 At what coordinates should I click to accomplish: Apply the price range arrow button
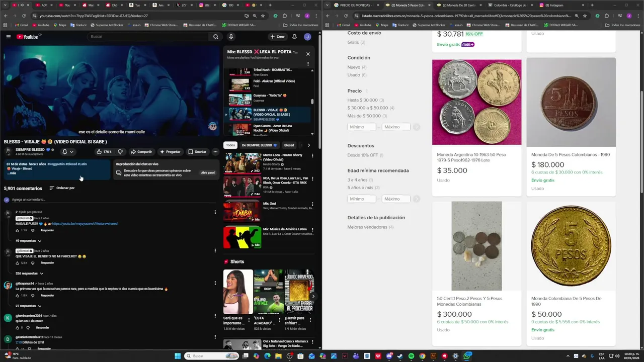[417, 127]
